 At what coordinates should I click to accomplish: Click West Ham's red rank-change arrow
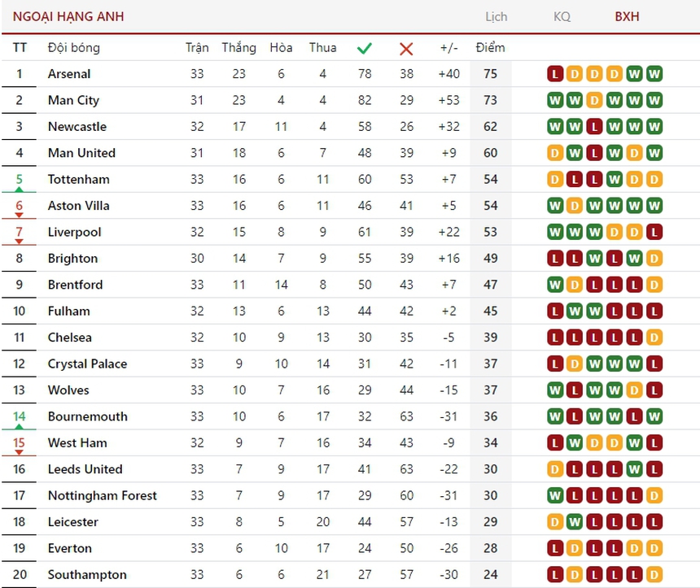pos(20,451)
